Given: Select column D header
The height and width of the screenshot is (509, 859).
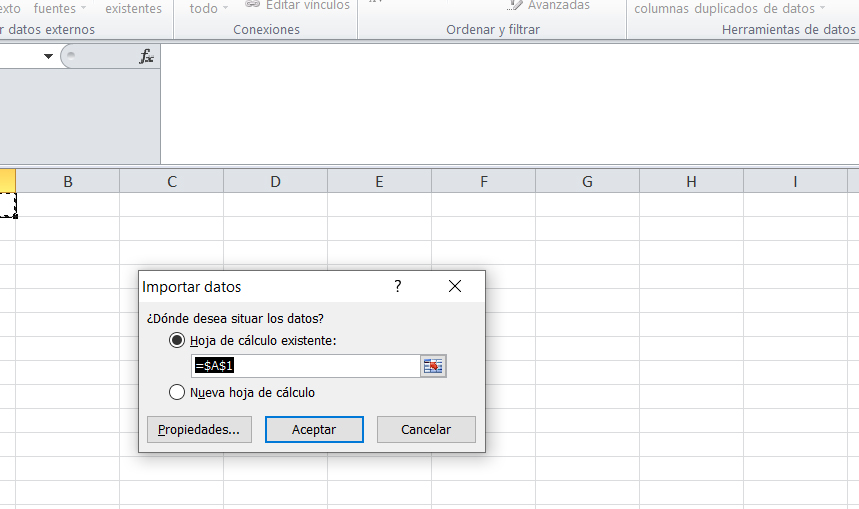Looking at the screenshot, I should pyautogui.click(x=275, y=181).
